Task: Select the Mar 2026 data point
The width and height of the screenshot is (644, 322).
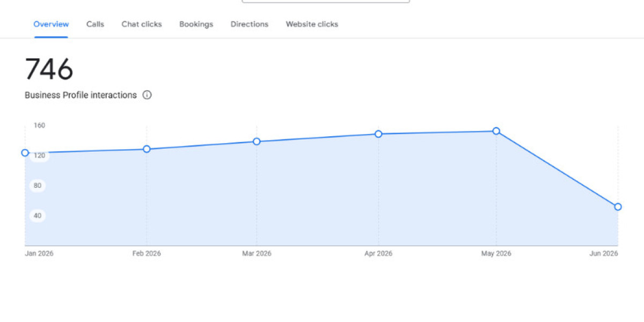Action: [x=257, y=142]
